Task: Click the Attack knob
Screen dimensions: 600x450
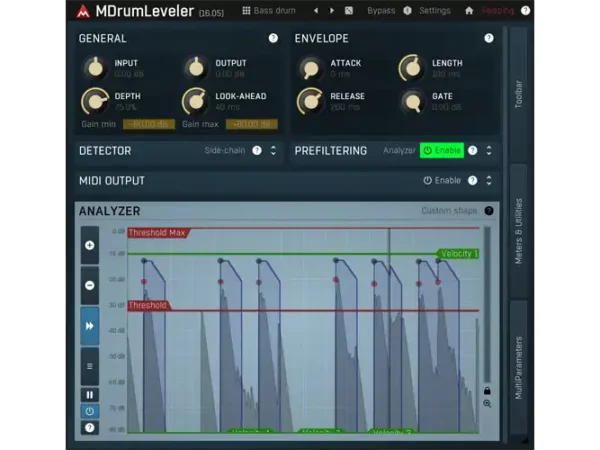Action: tap(311, 68)
